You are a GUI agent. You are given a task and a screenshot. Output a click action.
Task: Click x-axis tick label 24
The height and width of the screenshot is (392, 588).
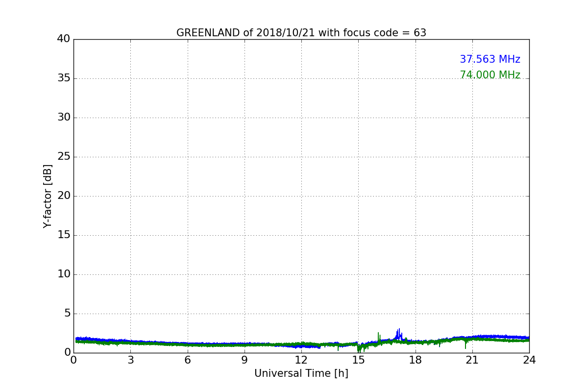pos(529,360)
